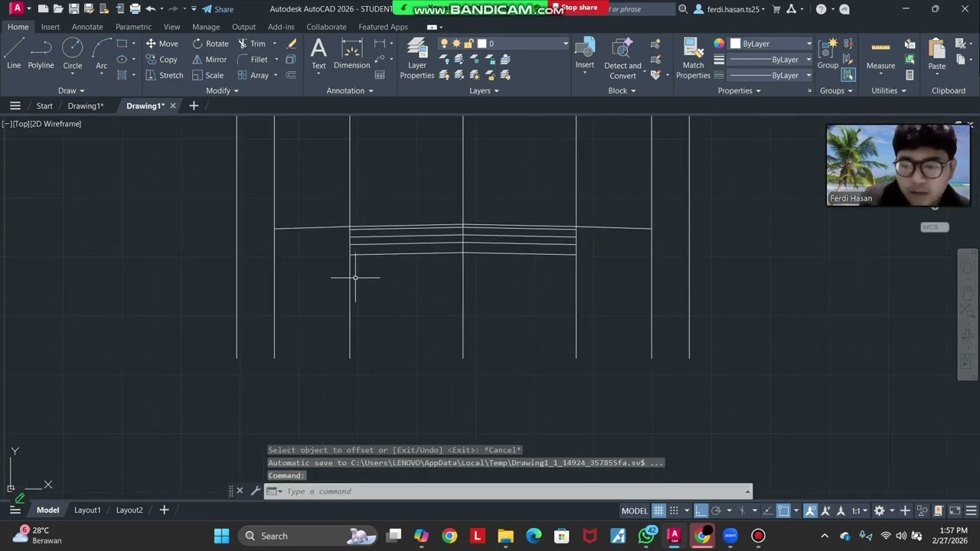
Task: Click Match Properties tool
Action: point(693,59)
